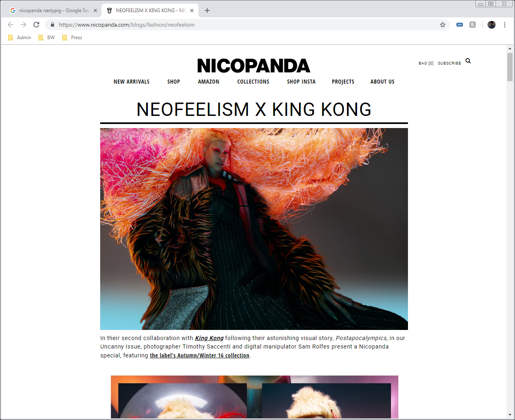Bookmark this page with the star icon
The height and width of the screenshot is (420, 515).
click(442, 25)
